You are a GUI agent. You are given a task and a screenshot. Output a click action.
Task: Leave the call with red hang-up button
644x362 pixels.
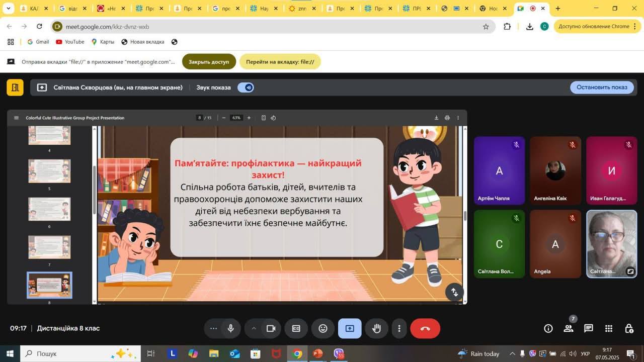[x=425, y=328]
